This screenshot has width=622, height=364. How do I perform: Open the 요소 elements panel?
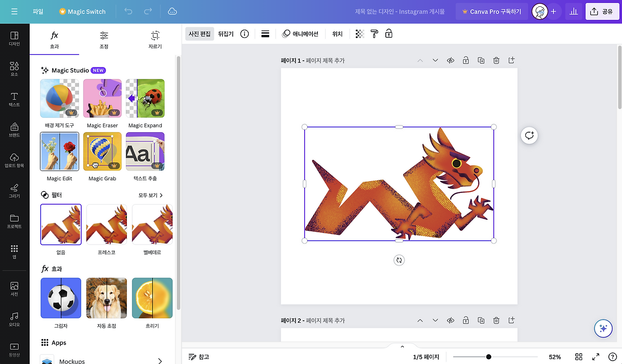15,69
